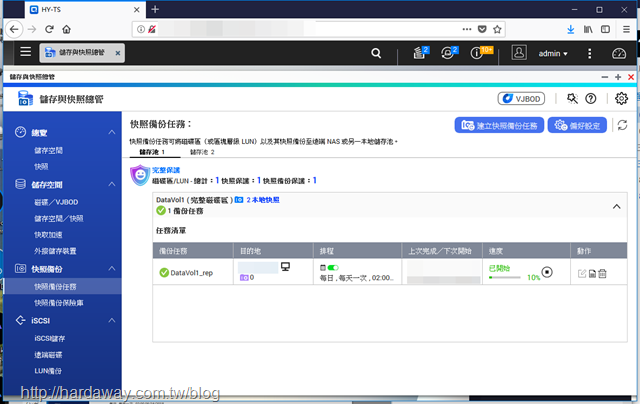Open a new Firefox tab

click(x=155, y=9)
